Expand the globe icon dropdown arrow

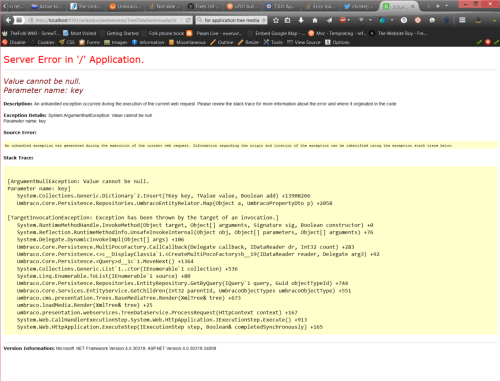tap(392, 20)
